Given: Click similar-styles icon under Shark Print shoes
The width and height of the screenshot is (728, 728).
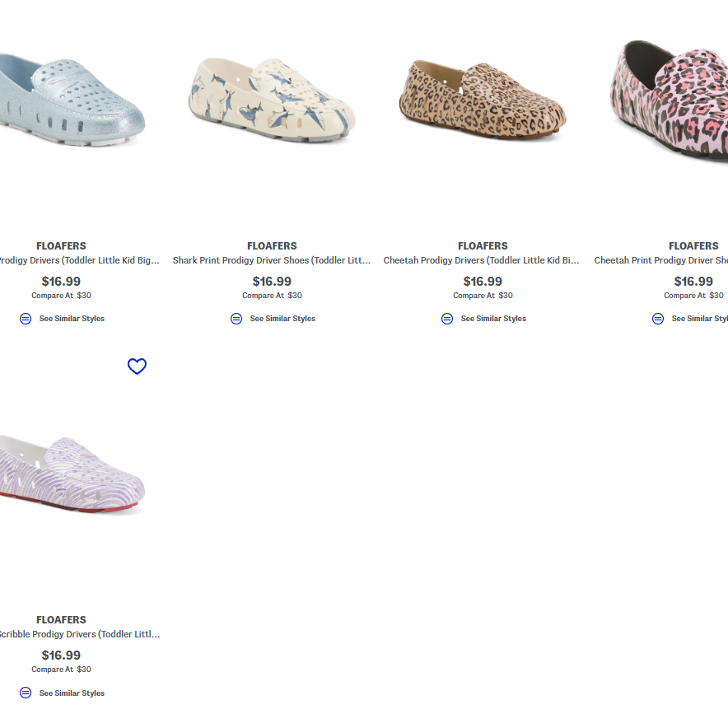Looking at the screenshot, I should (x=236, y=319).
